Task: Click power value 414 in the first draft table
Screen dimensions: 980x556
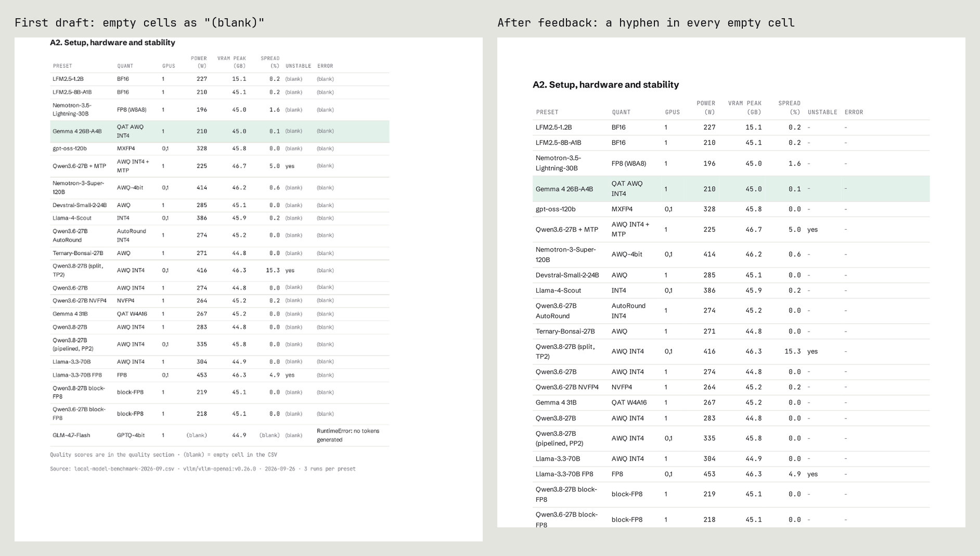Action: [x=202, y=188]
